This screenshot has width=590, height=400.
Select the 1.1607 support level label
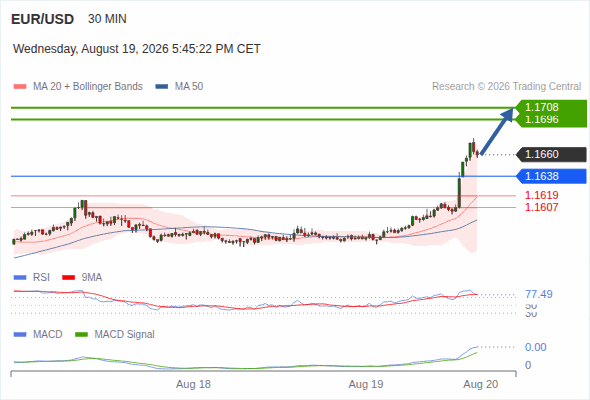click(541, 207)
